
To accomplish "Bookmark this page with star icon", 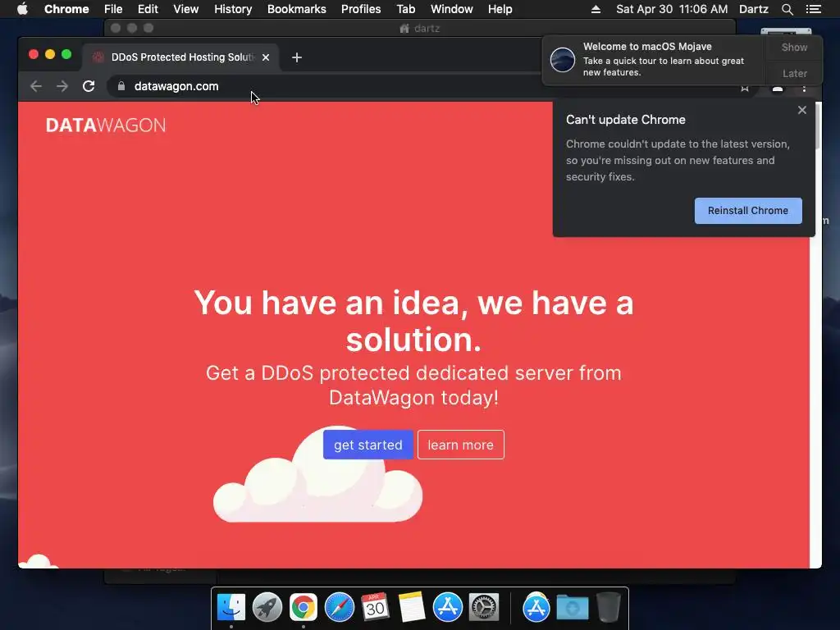I will pos(745,89).
